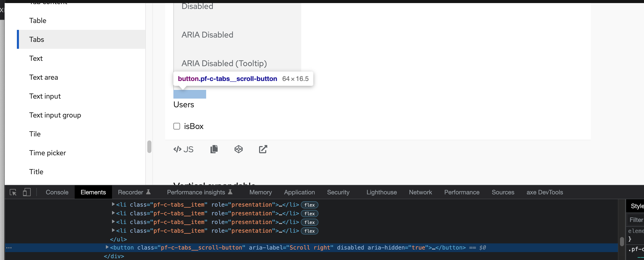The height and width of the screenshot is (260, 644).
Task: Switch to the Memory tab
Action: pos(261,192)
